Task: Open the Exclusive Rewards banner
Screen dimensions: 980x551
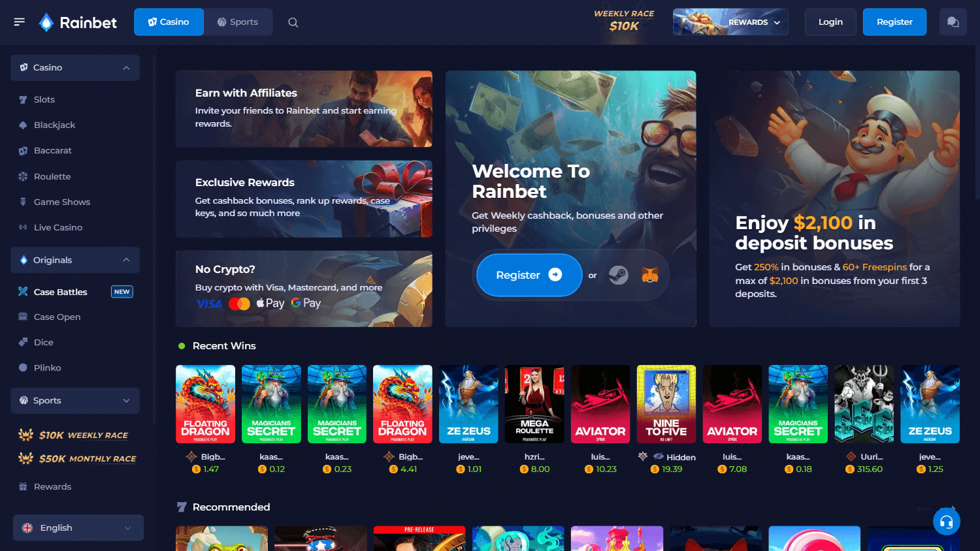Action: pyautogui.click(x=304, y=198)
